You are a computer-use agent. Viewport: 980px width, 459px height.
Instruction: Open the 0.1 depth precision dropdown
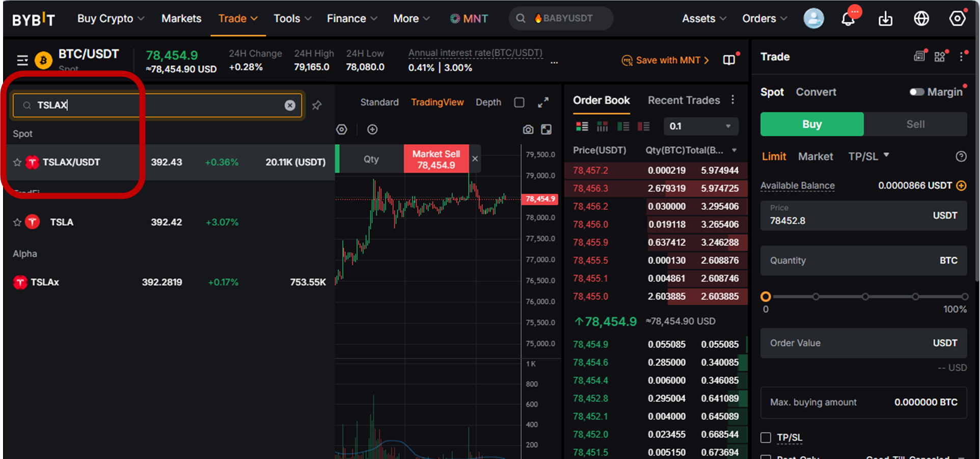(x=701, y=126)
